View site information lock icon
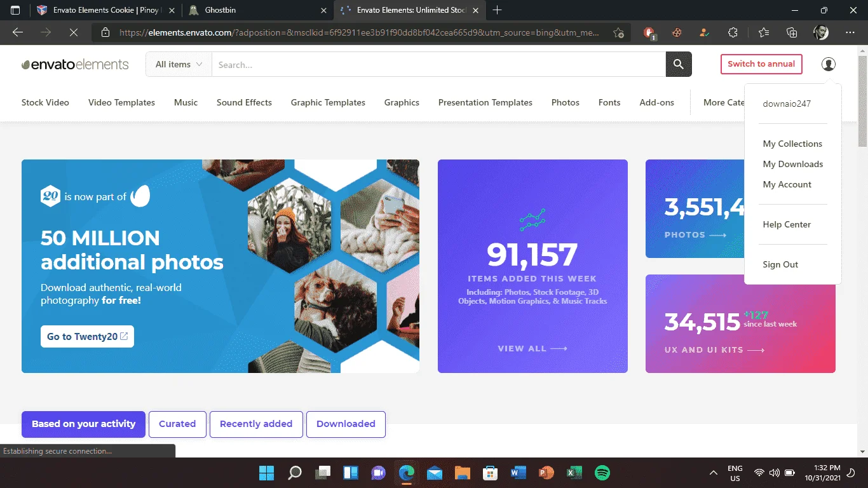This screenshot has width=868, height=488. click(106, 32)
